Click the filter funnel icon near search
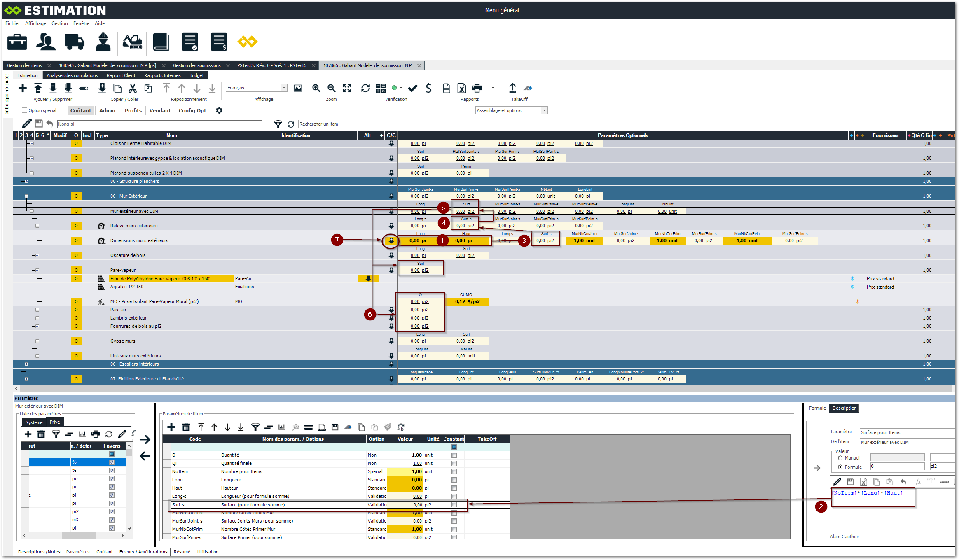 click(x=278, y=124)
